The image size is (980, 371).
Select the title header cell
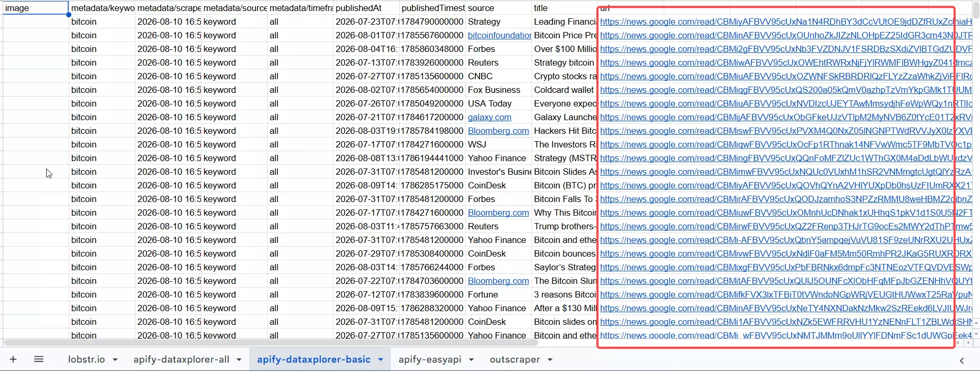tap(565, 8)
